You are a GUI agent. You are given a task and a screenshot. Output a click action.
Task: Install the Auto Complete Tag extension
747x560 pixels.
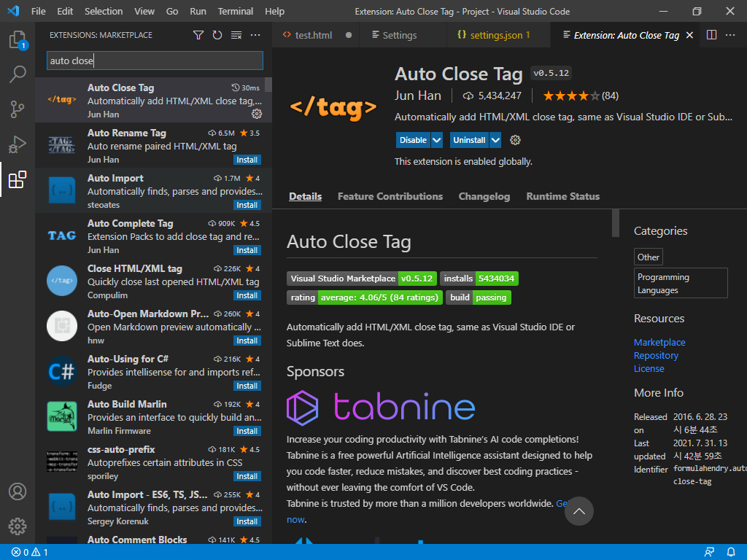pyautogui.click(x=247, y=251)
